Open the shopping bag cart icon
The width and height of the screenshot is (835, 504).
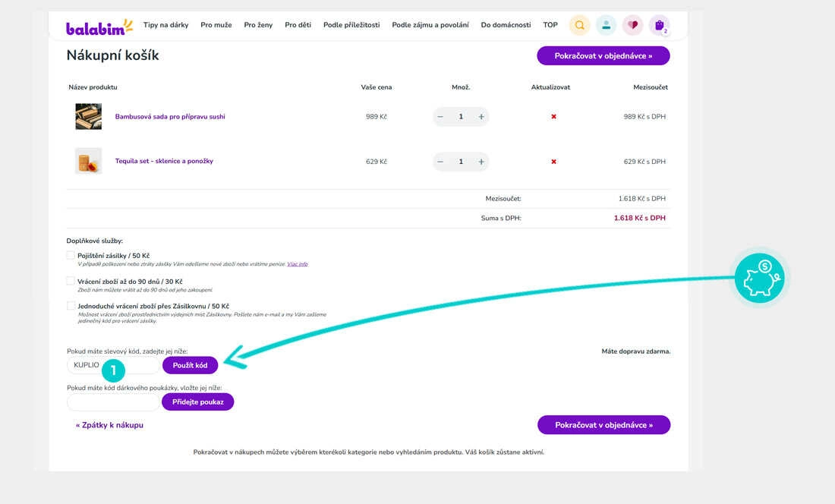pos(659,25)
